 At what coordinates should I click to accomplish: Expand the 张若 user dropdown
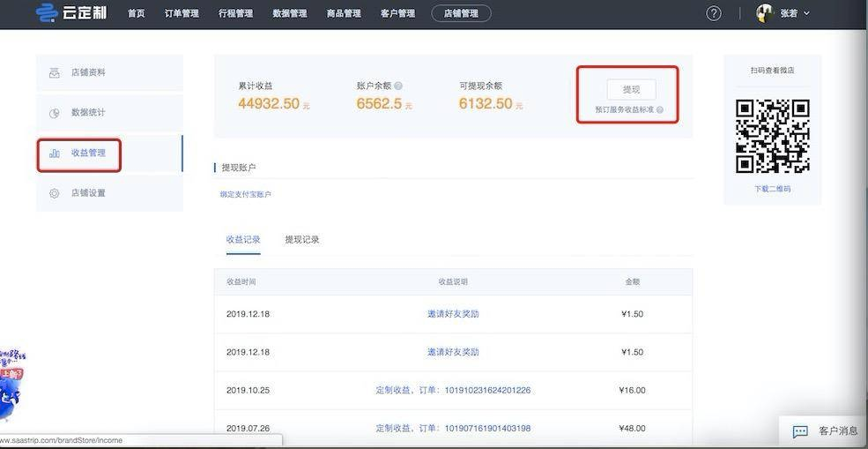point(806,13)
